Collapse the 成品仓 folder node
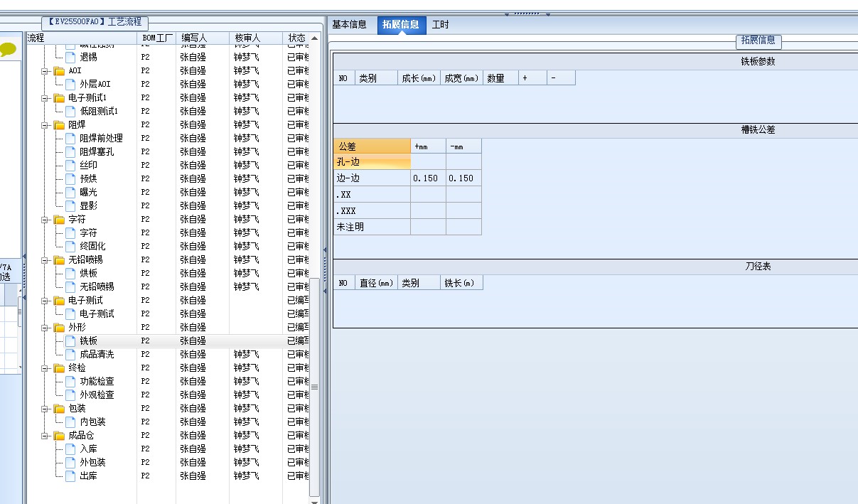 [x=45, y=435]
